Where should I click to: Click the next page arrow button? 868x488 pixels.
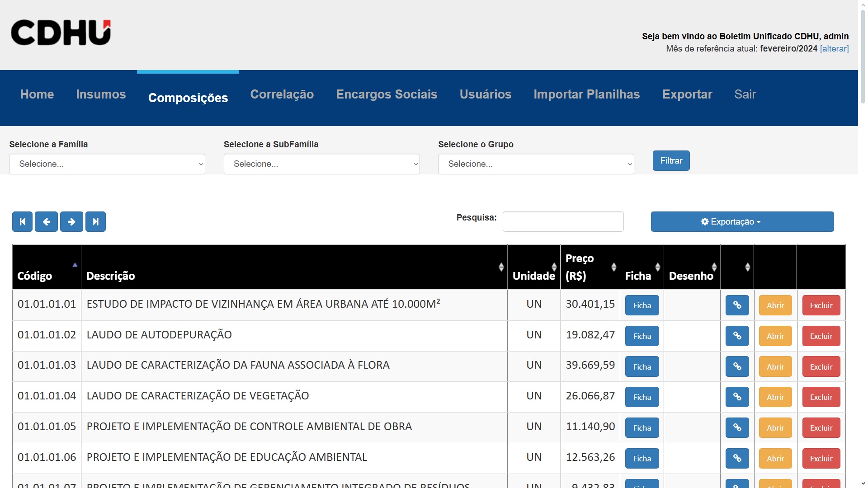(x=71, y=222)
